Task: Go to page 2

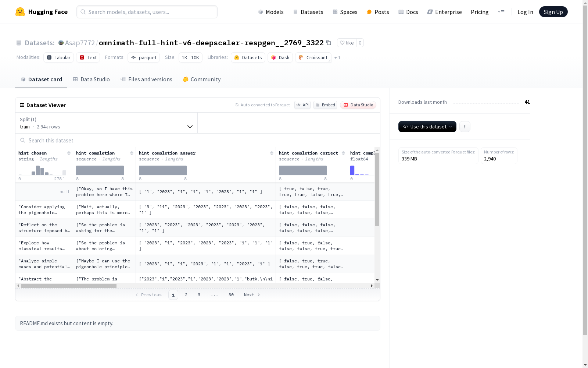Action: (x=186, y=295)
